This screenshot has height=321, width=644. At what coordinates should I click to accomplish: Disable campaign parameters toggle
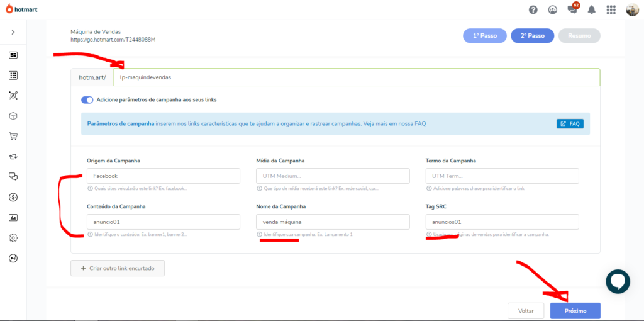[x=87, y=99]
